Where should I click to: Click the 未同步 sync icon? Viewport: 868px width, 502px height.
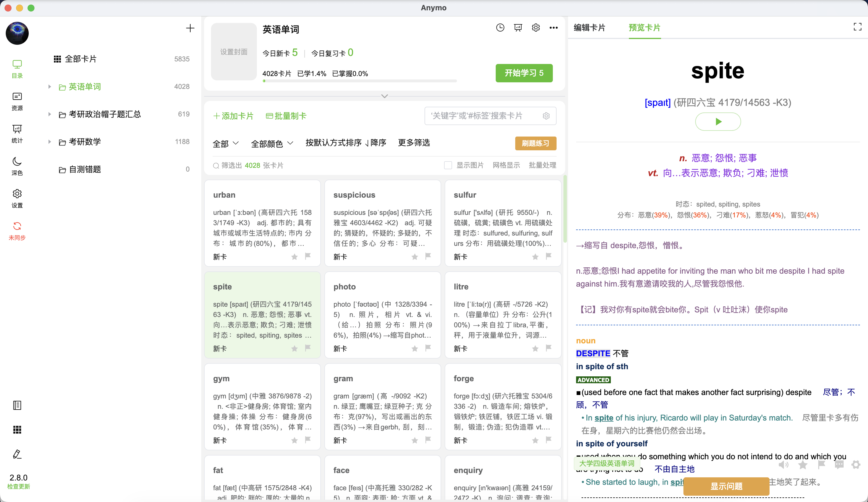tap(17, 231)
